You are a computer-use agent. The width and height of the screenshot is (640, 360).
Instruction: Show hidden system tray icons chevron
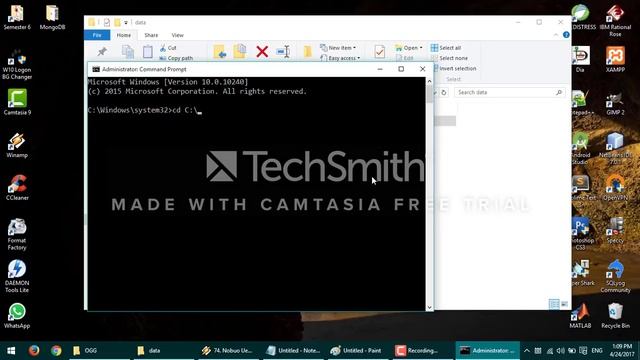(527, 351)
